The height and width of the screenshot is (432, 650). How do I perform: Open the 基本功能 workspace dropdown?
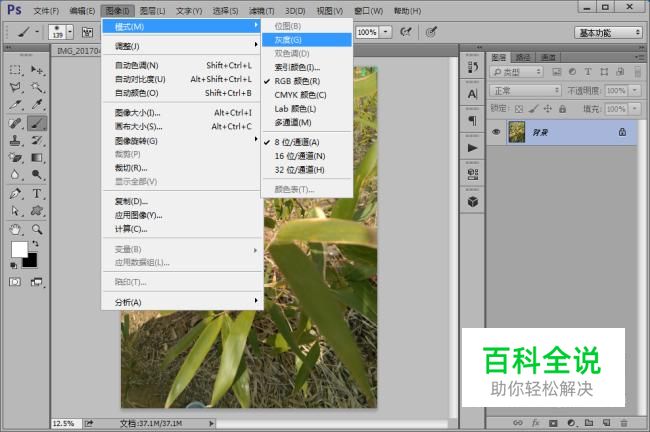[x=609, y=32]
